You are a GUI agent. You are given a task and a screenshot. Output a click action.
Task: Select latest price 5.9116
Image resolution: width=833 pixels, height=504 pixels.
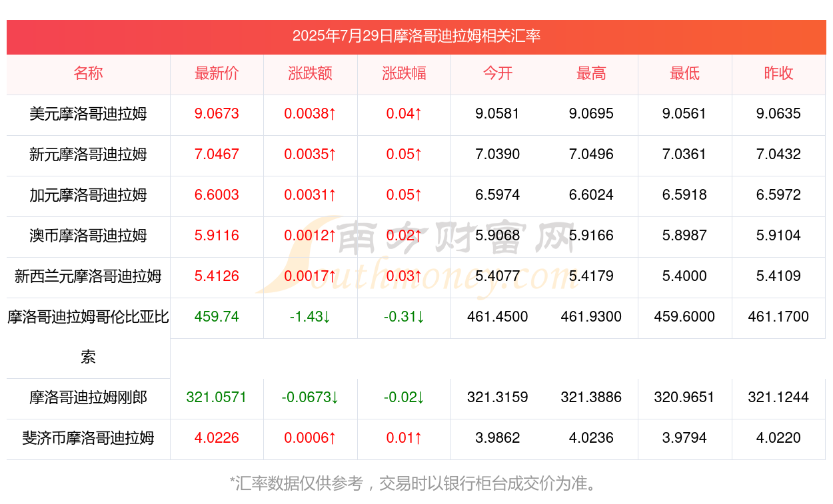(217, 236)
